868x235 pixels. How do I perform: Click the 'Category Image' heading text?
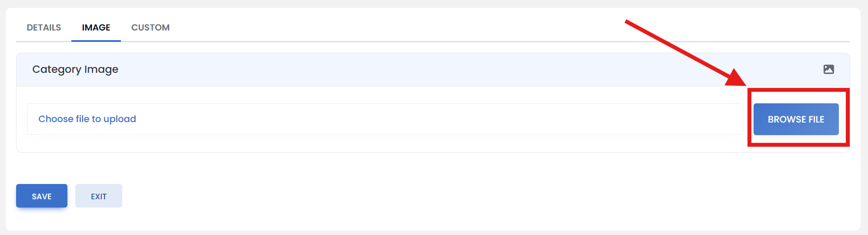75,69
